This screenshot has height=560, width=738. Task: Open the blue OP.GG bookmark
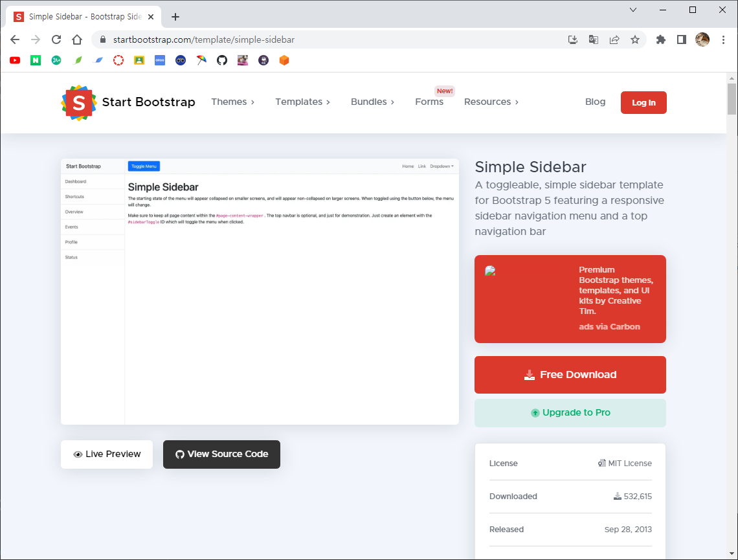(x=160, y=60)
